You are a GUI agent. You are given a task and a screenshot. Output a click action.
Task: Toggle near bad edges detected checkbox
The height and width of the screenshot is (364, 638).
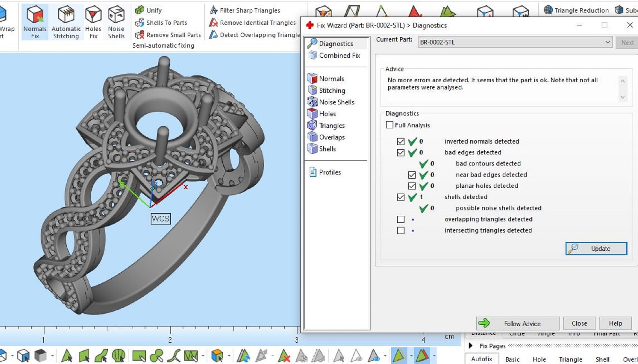412,175
